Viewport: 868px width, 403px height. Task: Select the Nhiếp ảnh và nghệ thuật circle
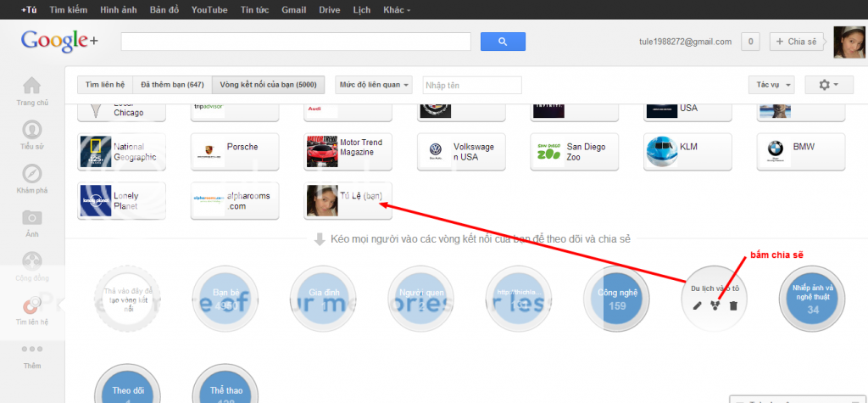click(x=812, y=299)
